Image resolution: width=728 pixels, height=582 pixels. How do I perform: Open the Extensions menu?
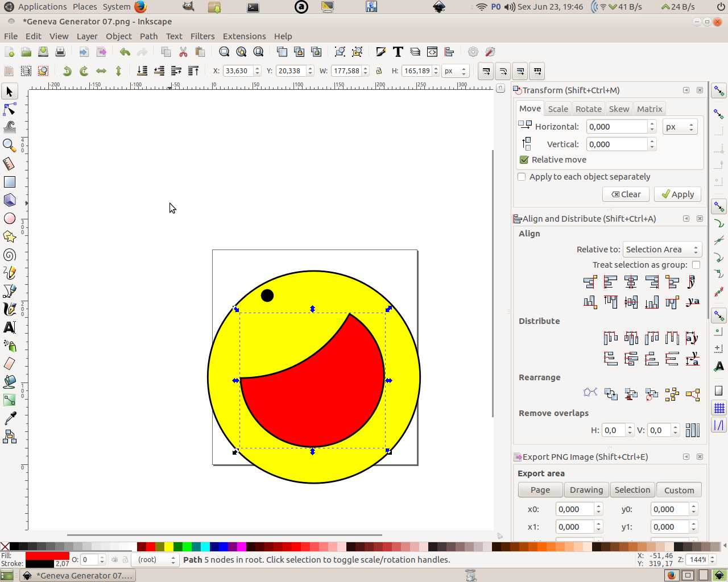click(244, 36)
